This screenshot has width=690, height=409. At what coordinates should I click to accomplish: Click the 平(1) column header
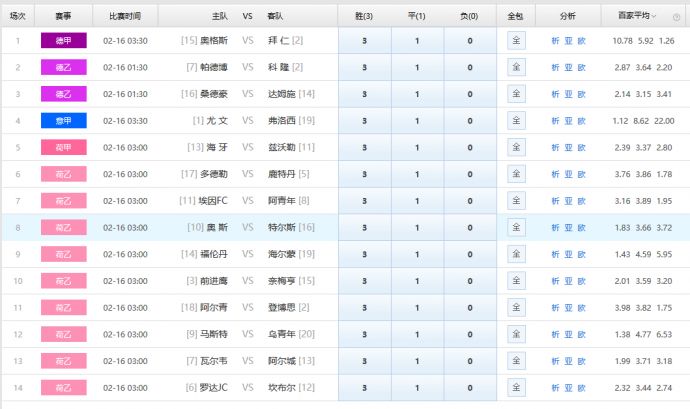[417, 16]
